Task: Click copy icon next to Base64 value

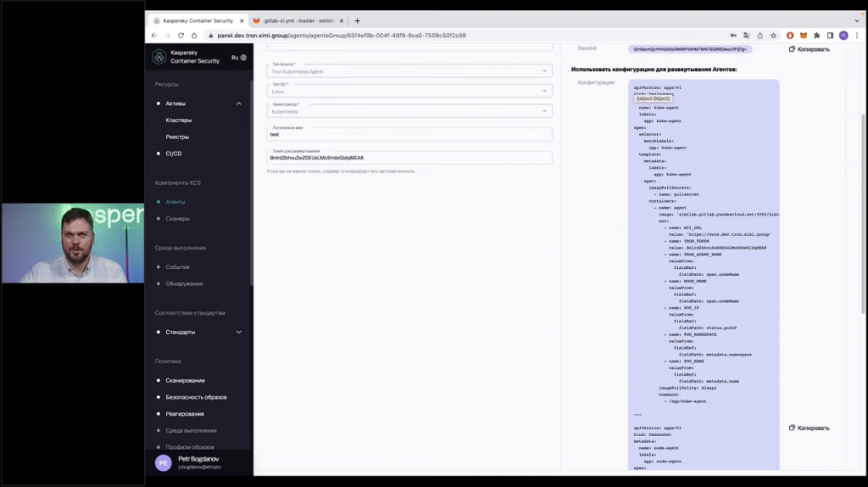Action: point(792,49)
